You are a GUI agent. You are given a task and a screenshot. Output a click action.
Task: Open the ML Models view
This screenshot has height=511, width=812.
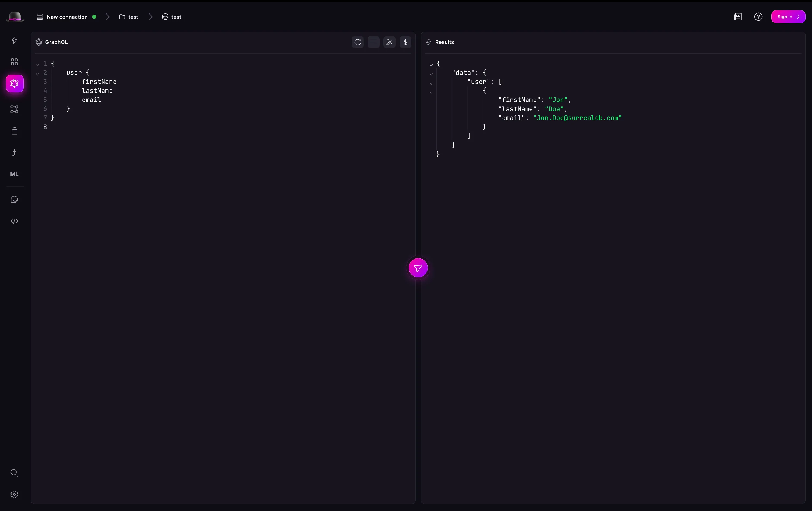click(14, 174)
